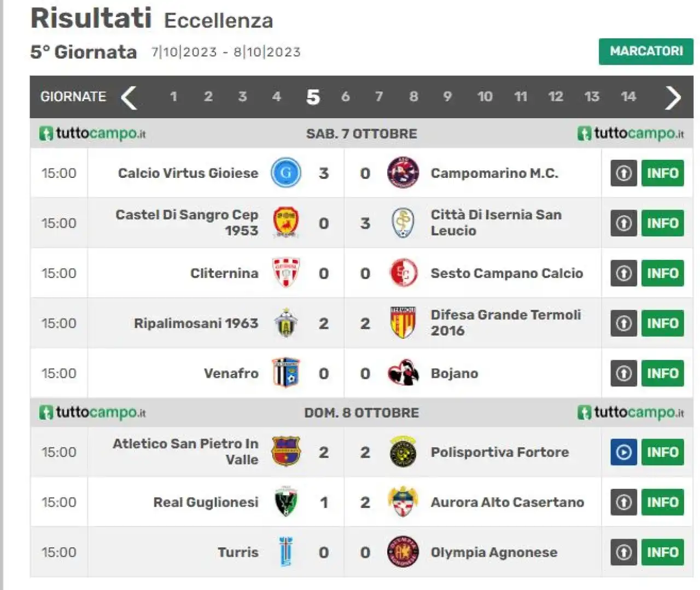Screen dimensions: 700x590
Task: Open INFO for Ripalimosani 1963 match
Action: (662, 323)
